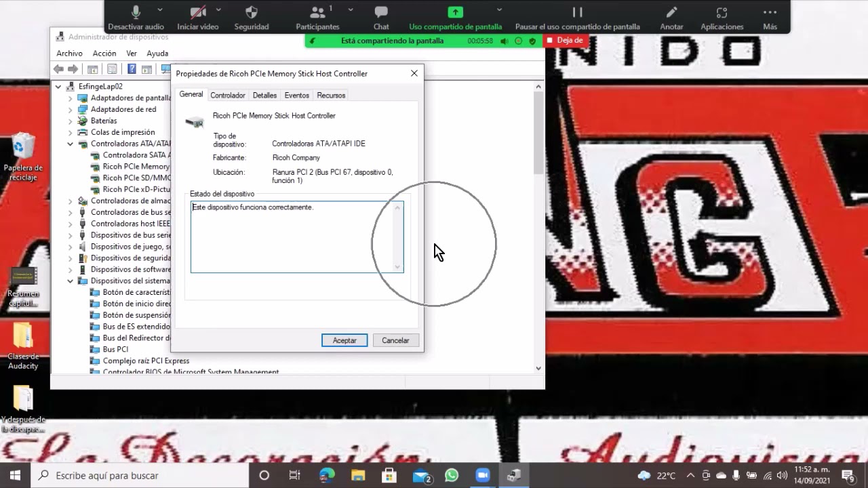The width and height of the screenshot is (868, 488).
Task: Open share options arrow beside screen share
Action: [499, 10]
